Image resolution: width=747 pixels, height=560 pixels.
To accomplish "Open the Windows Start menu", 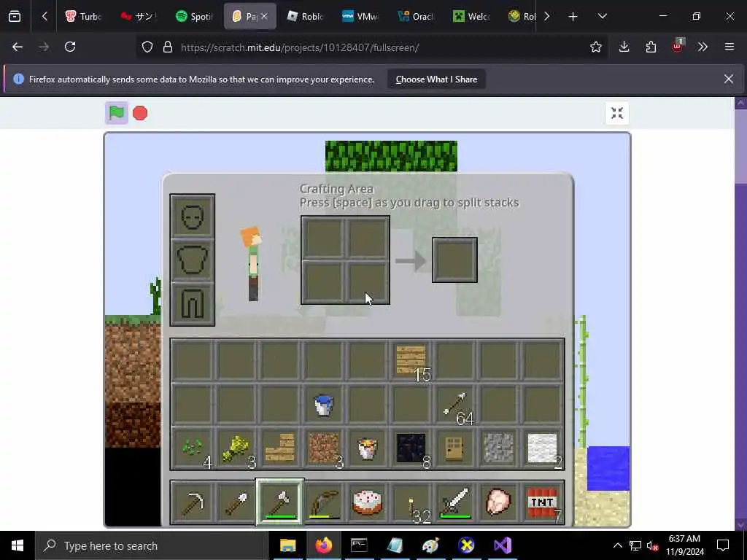I will tap(18, 545).
